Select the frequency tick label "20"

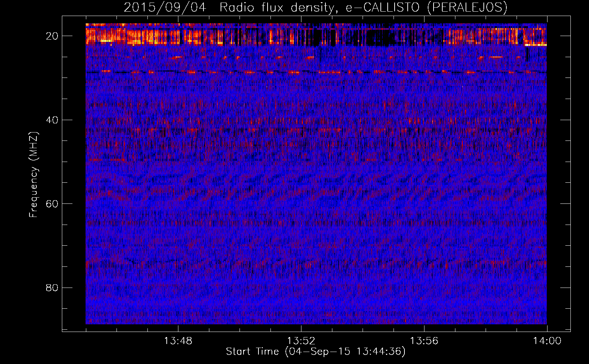(52, 36)
